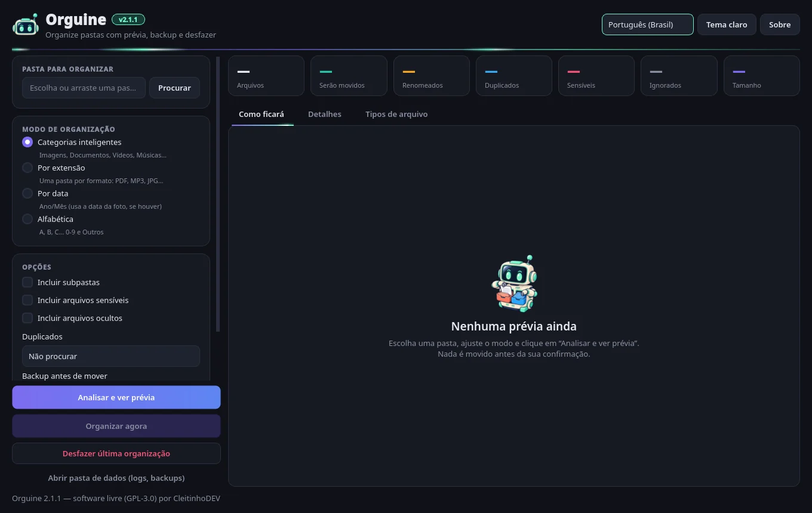Click the Orguine robot logo in the header
Viewport: 812px width, 513px height.
click(x=26, y=25)
